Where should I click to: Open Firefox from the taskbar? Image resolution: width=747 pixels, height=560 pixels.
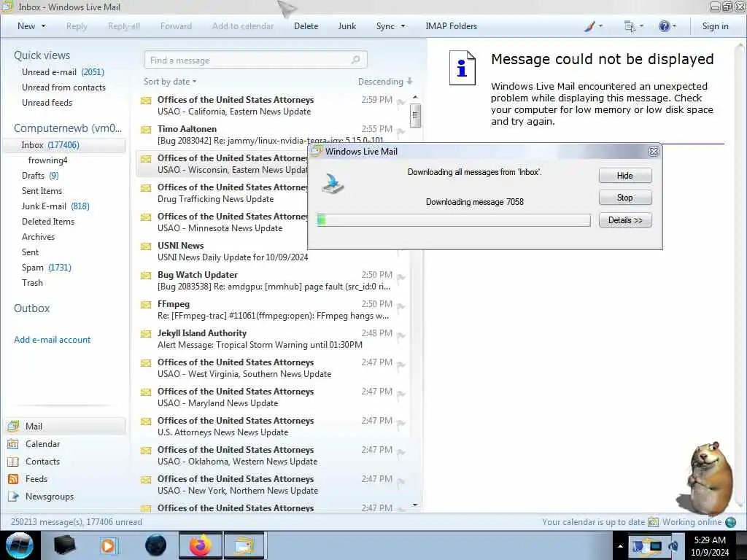click(x=201, y=545)
